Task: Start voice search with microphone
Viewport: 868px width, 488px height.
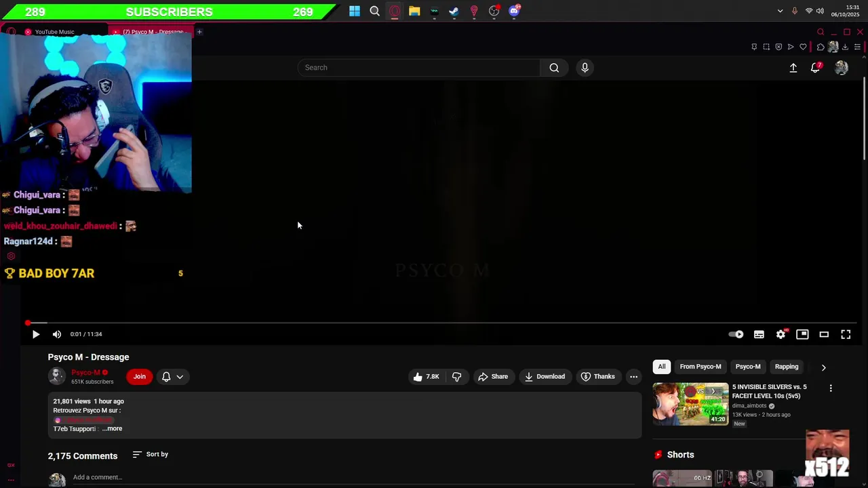Action: pos(585,68)
